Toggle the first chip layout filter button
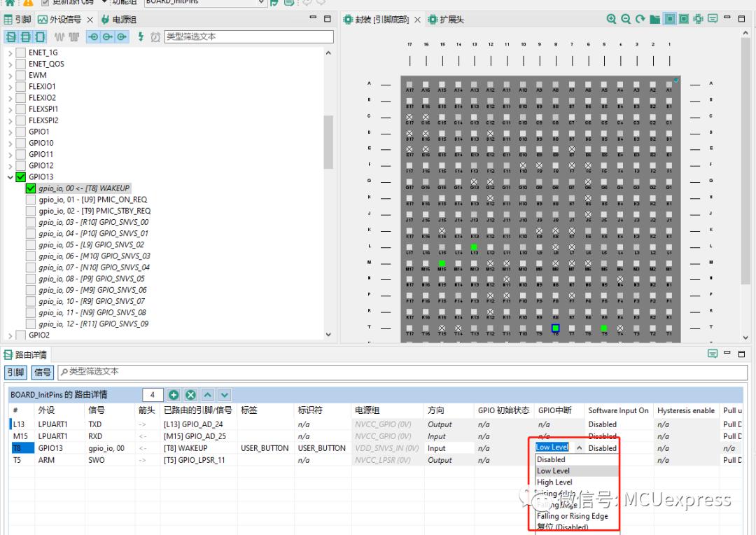The height and width of the screenshot is (535, 756). click(11, 36)
